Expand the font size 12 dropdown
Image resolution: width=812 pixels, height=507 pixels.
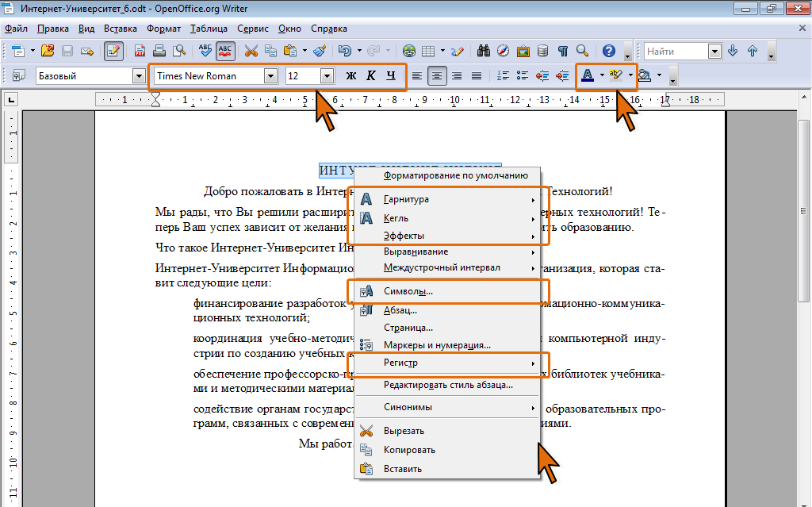(327, 76)
